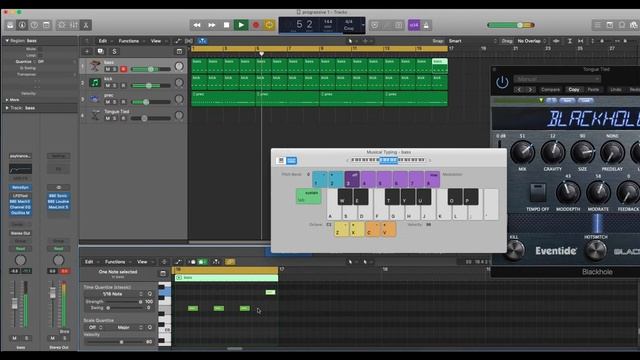Rewind the transport
Image resolution: width=640 pixels, height=360 pixels.
tap(197, 25)
